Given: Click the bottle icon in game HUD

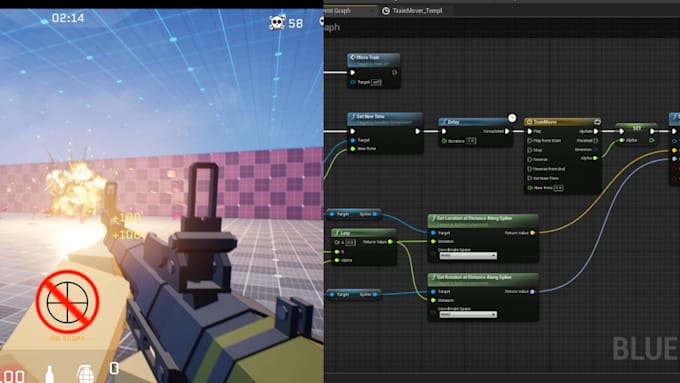Looking at the screenshot, I should [x=49, y=374].
